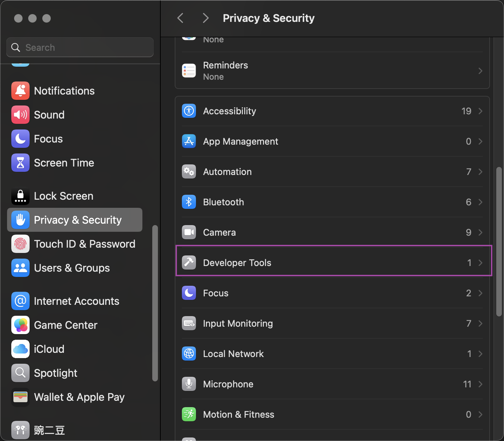Click the Microphone count 11
Viewport: 504px width, 441px height.
[x=467, y=384]
